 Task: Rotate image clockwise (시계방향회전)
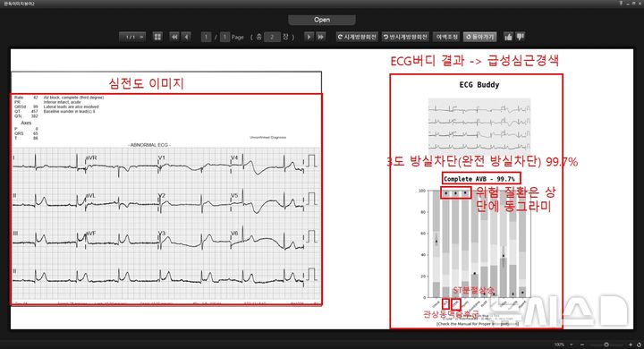pyautogui.click(x=357, y=37)
